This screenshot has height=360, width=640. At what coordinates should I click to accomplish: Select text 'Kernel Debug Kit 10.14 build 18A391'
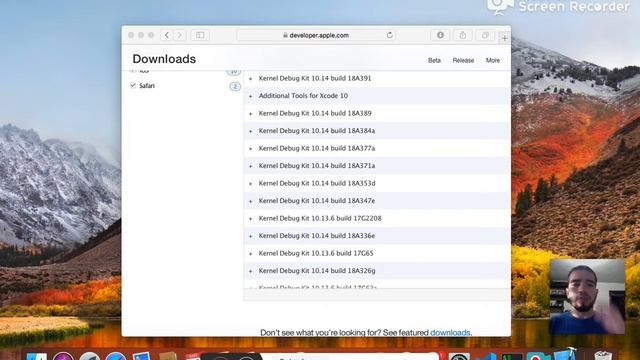click(x=315, y=78)
